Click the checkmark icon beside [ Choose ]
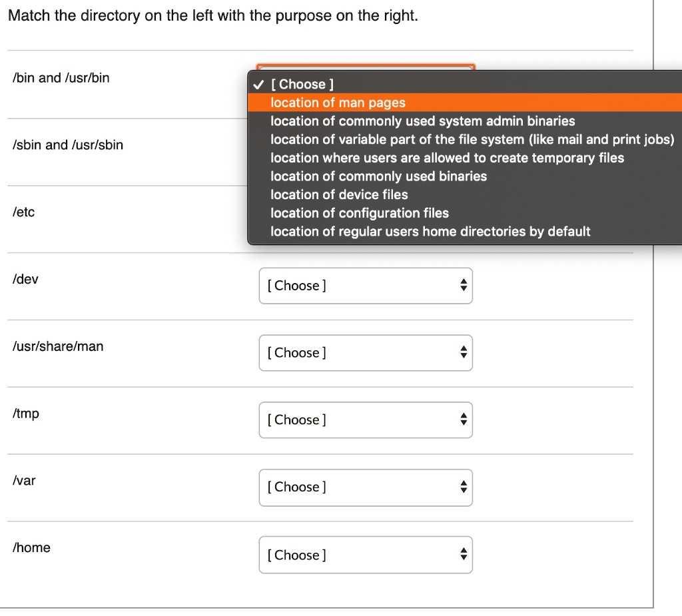Screen dimensions: 682x616 [258, 84]
